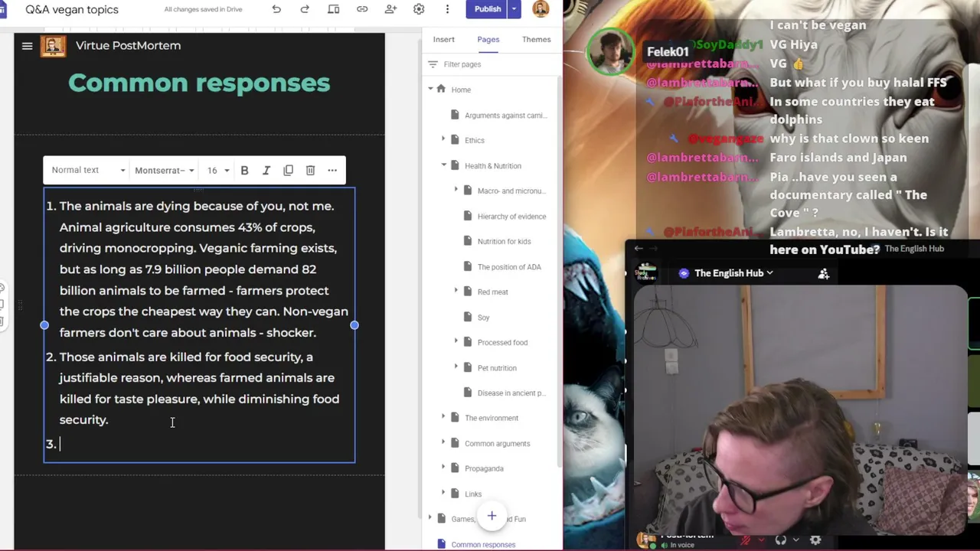
Task: Click invite people icon in Discord
Action: [x=824, y=273]
